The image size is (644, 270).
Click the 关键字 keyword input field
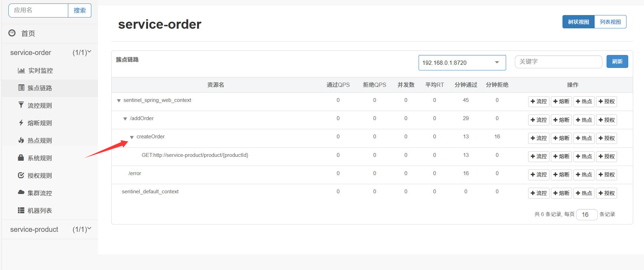(558, 62)
